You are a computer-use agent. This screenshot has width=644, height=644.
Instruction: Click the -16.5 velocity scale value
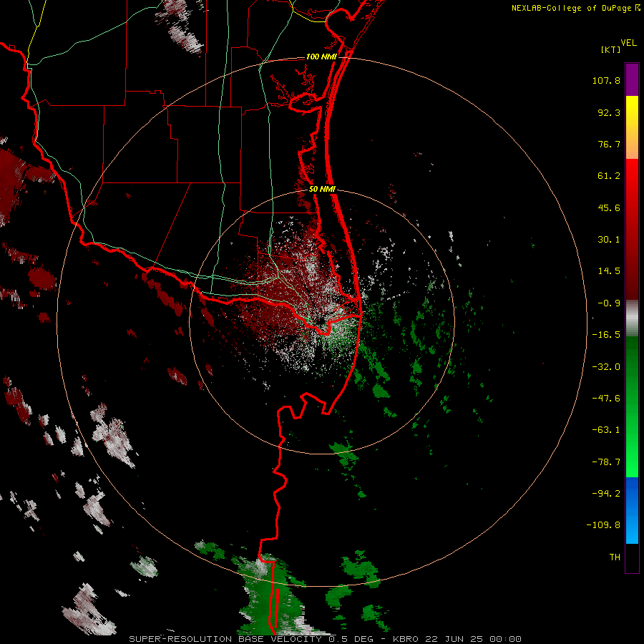click(606, 335)
